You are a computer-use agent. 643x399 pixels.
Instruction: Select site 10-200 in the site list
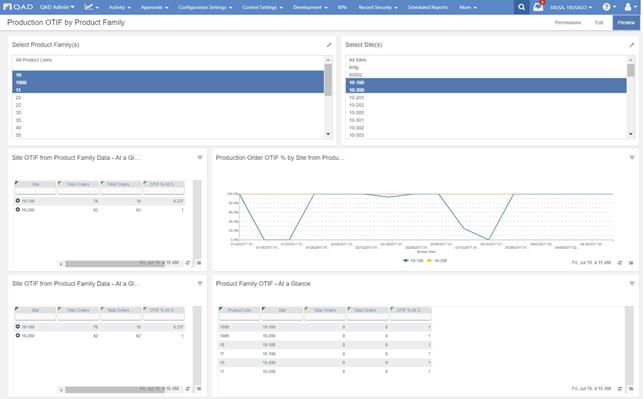486,90
